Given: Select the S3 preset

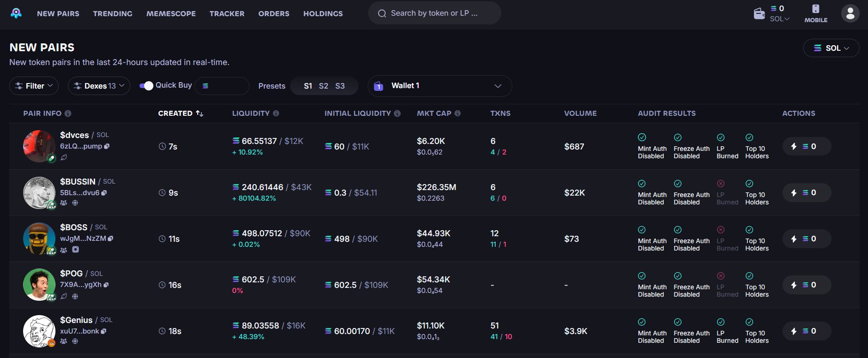Looking at the screenshot, I should pyautogui.click(x=340, y=86).
